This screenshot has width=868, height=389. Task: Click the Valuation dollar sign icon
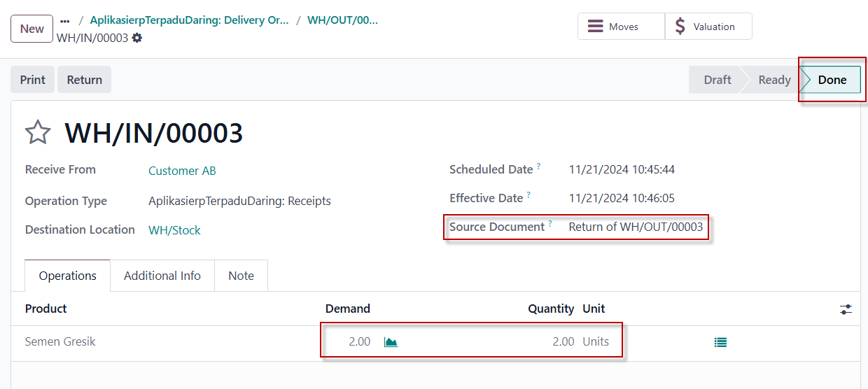click(680, 27)
